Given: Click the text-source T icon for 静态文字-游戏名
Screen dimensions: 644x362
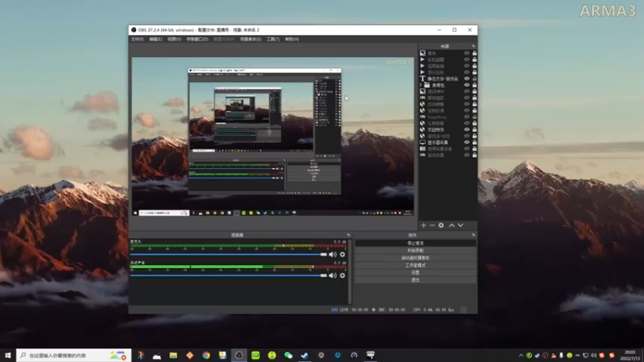Looking at the screenshot, I should click(422, 78).
